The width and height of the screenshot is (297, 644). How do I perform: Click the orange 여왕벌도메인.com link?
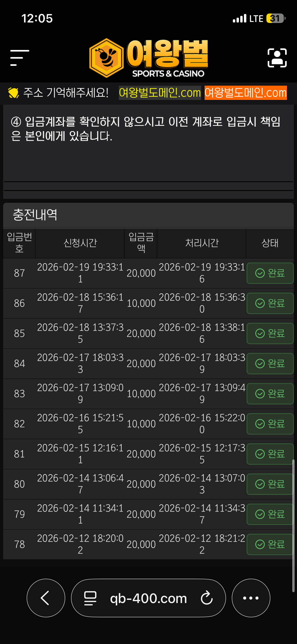point(246,93)
